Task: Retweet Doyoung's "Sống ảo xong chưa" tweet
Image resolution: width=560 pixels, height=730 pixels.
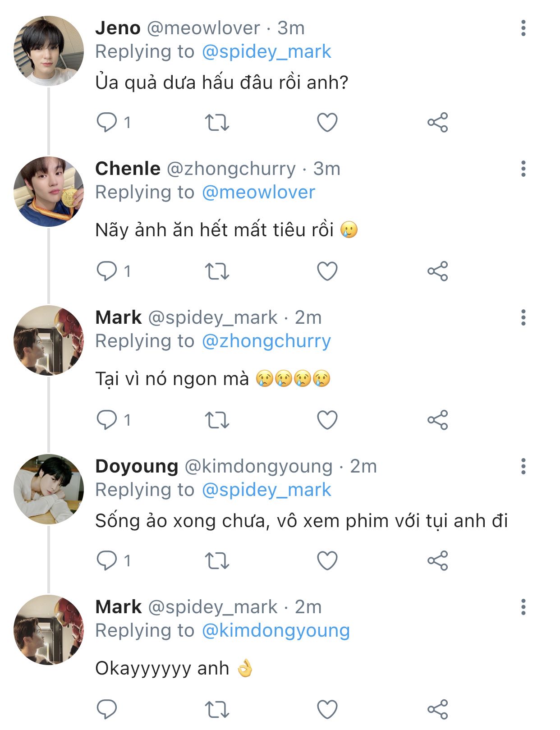Action: pyautogui.click(x=217, y=560)
